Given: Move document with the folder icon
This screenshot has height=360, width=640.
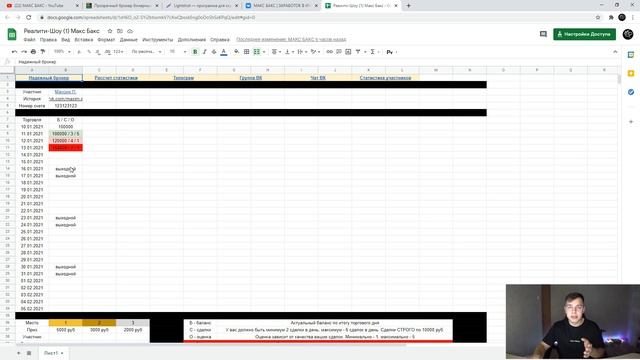Looking at the screenshot, I should coord(120,31).
